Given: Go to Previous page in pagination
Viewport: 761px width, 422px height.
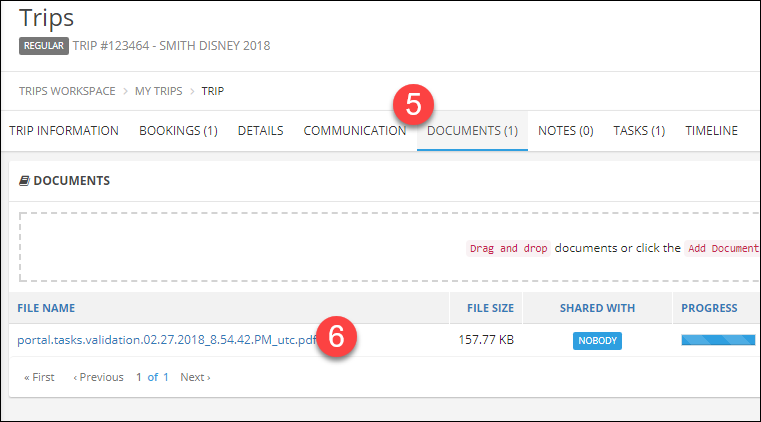Looking at the screenshot, I should (98, 377).
